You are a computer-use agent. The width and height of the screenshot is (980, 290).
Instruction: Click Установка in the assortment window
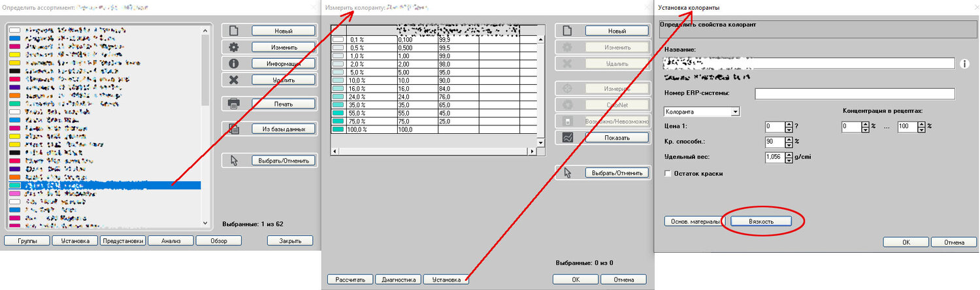point(75,241)
